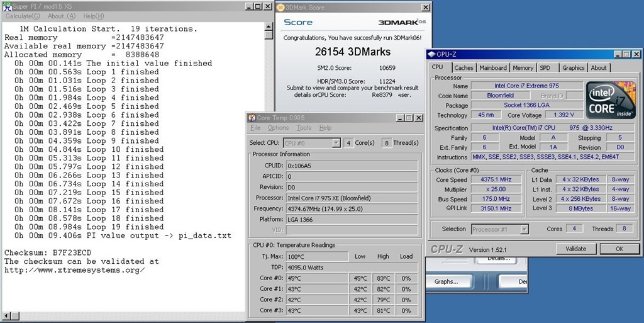Viewport: 644px width, 323px height.
Task: Open the Processor #1 selection dropdown
Action: click(x=524, y=229)
